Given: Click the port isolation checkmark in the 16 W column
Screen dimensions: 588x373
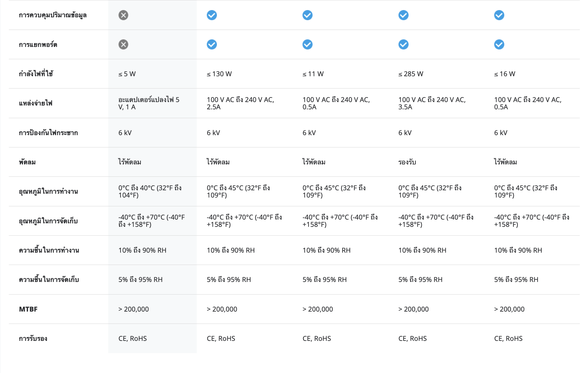Looking at the screenshot, I should click(499, 44).
